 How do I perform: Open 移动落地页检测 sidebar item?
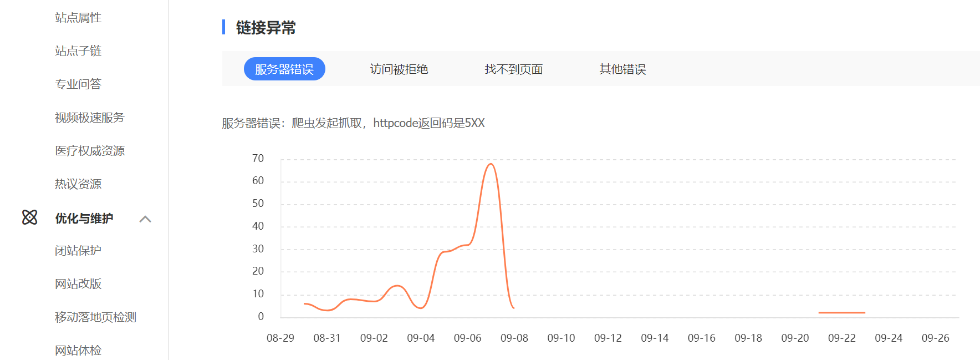pos(95,317)
